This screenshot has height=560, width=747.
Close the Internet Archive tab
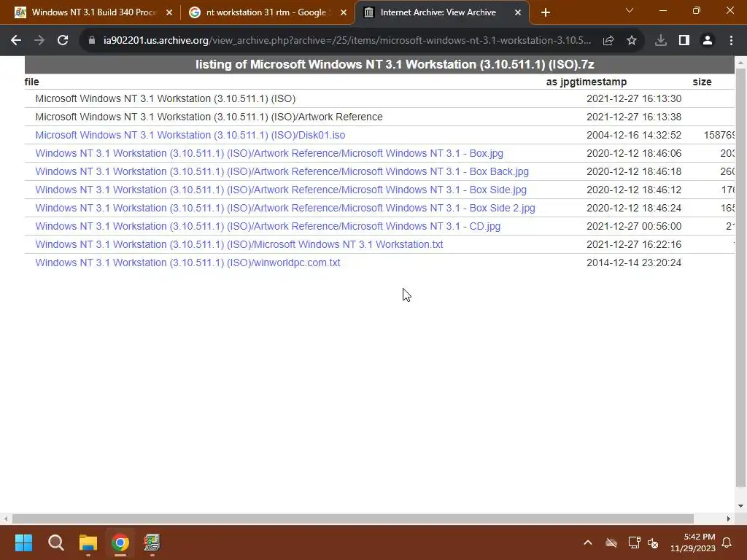518,13
